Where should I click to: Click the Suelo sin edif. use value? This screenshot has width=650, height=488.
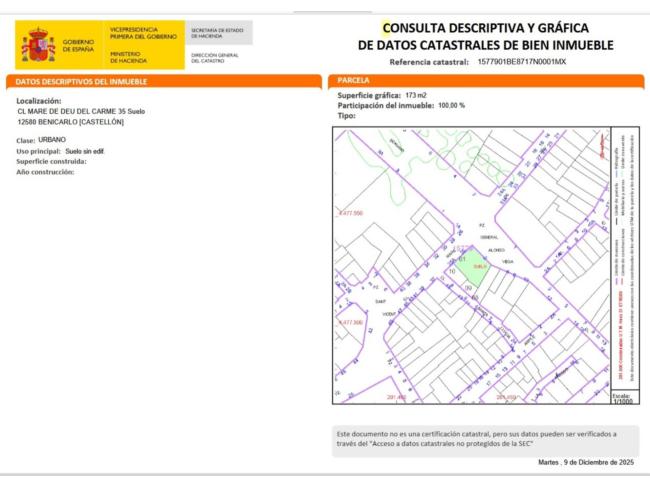click(x=86, y=150)
